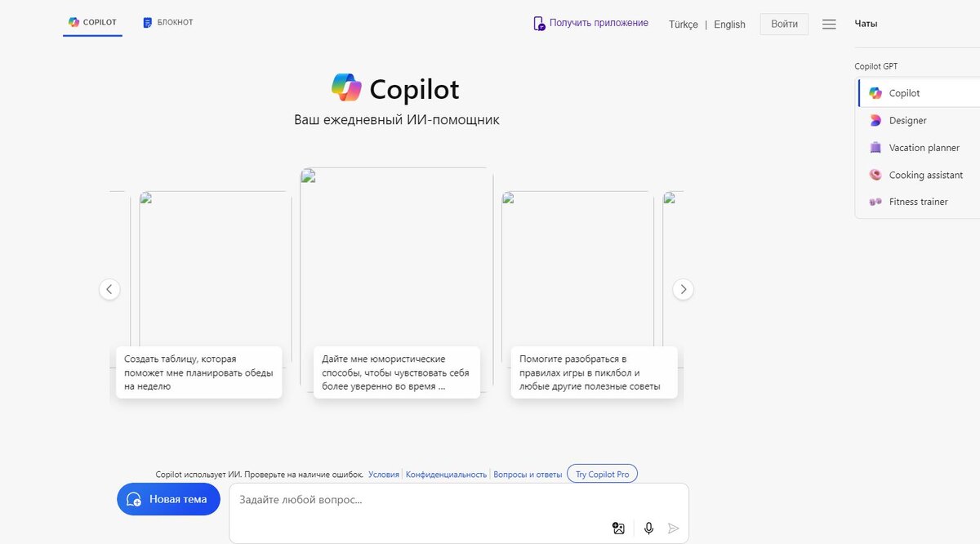980x544 pixels.
Task: Open the Конфиденциальность privacy link
Action: [x=446, y=474]
